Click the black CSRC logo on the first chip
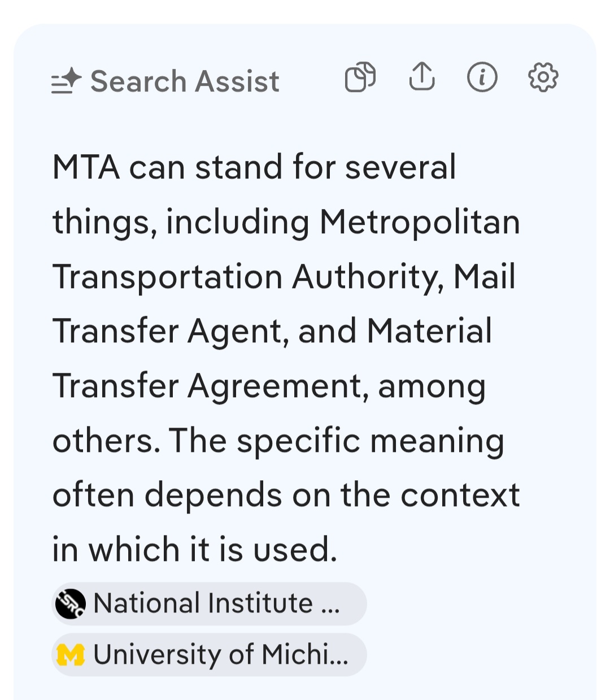The height and width of the screenshot is (700, 610). (x=70, y=603)
